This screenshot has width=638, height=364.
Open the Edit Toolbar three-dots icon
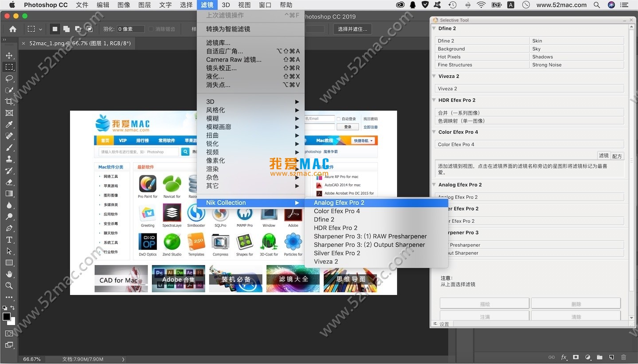point(9,297)
